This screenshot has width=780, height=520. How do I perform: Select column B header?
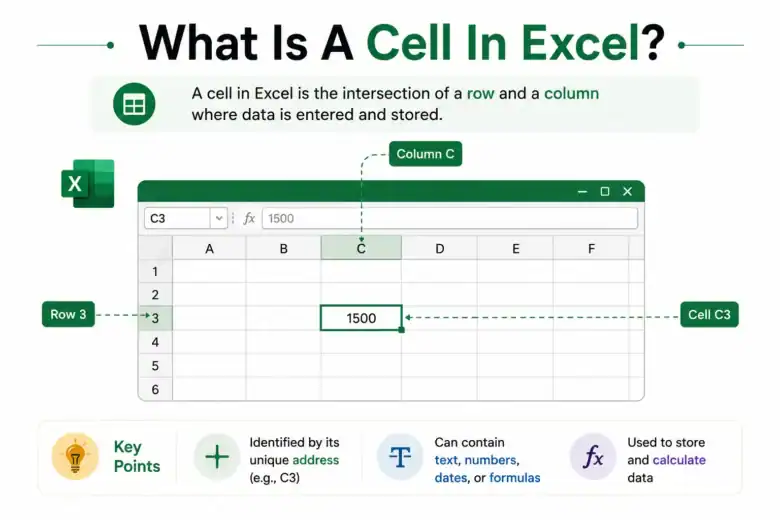[x=284, y=248]
